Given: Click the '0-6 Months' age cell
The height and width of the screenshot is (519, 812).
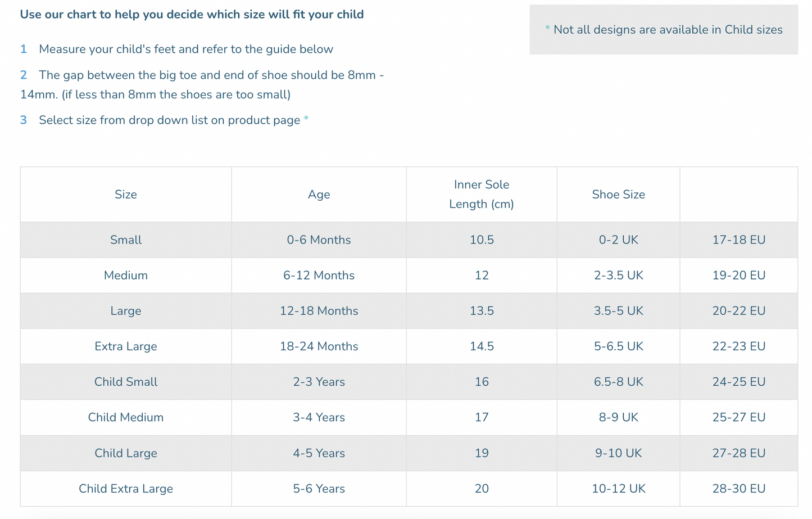Looking at the screenshot, I should [319, 240].
